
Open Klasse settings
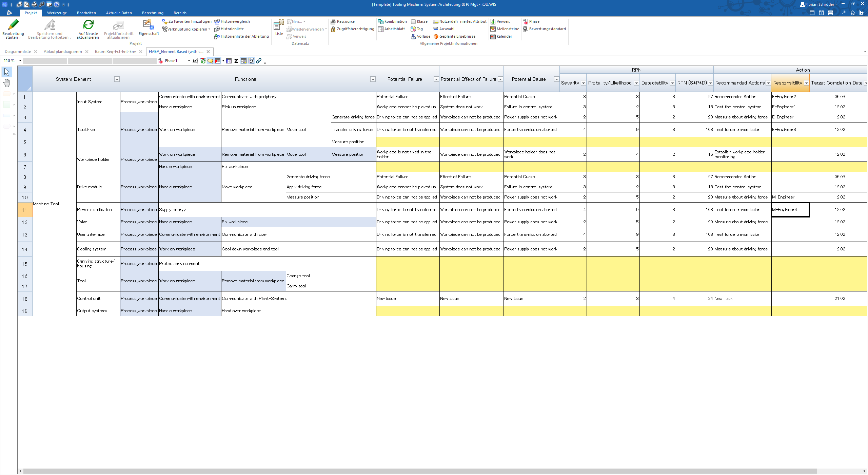click(x=419, y=21)
